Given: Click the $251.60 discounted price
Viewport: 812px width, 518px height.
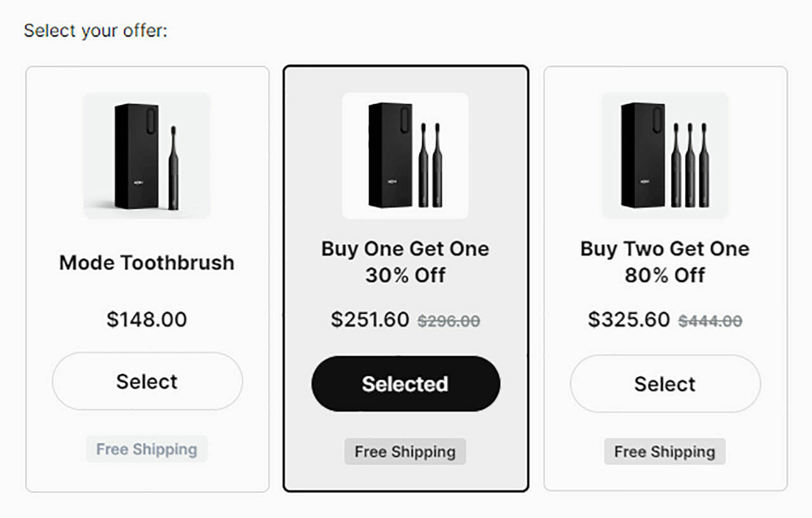Looking at the screenshot, I should tap(370, 319).
